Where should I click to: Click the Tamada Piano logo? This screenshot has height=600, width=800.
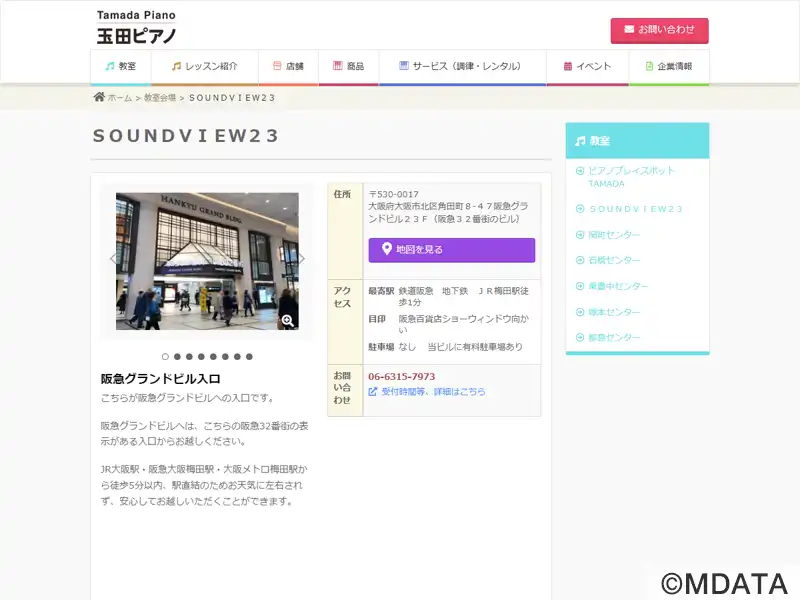point(136,27)
